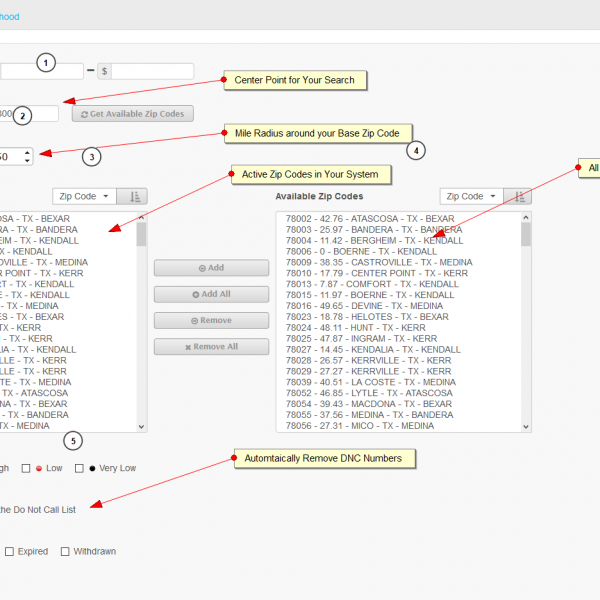Toggle the Withdrawn checkbox
The width and height of the screenshot is (600, 600).
coord(65,551)
